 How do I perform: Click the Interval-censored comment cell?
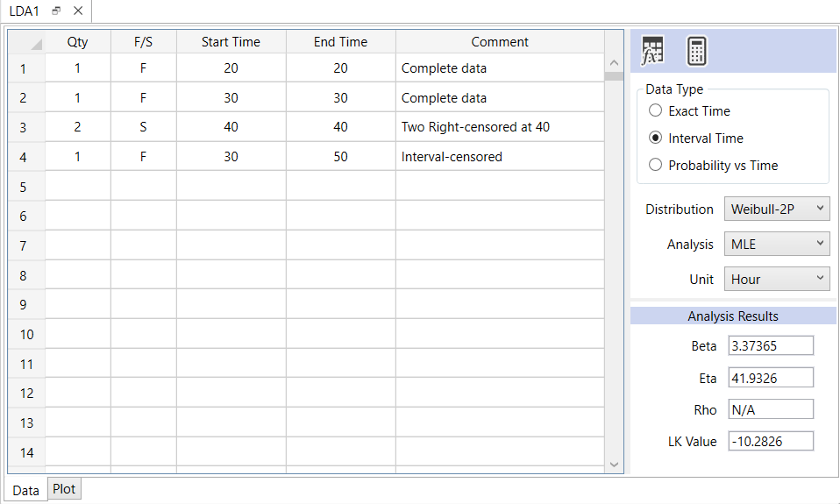pyautogui.click(x=500, y=156)
